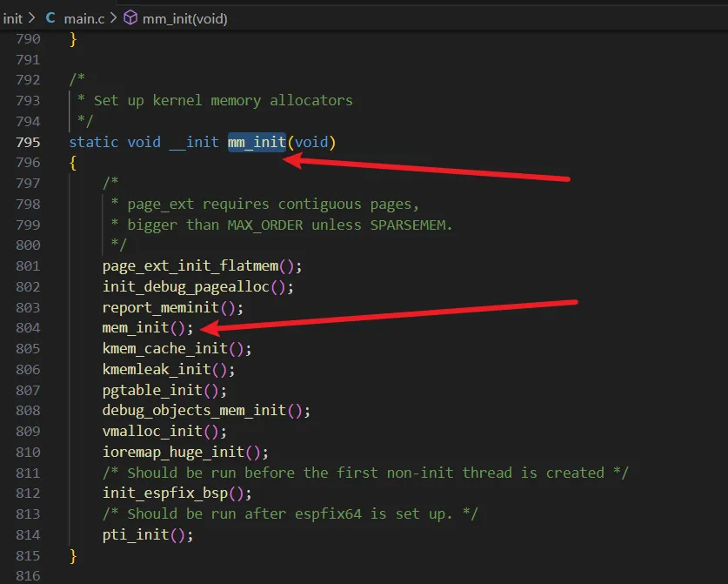
Task: Click line number 804 in the gutter
Action: [28, 328]
